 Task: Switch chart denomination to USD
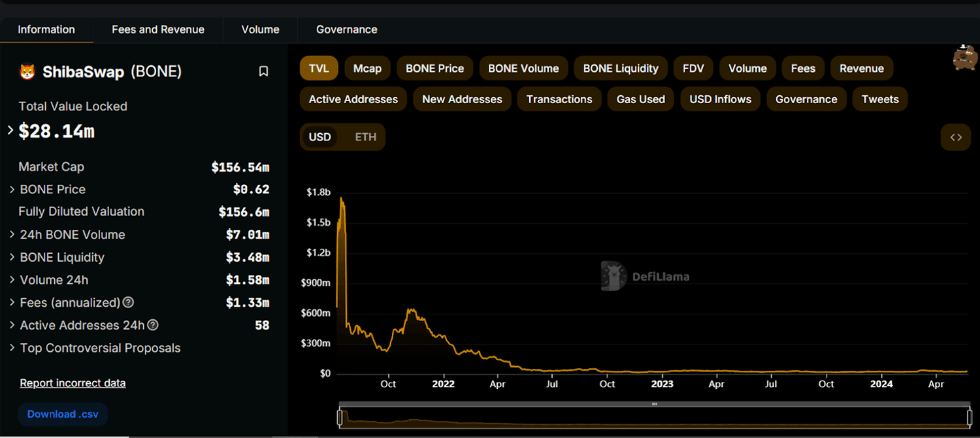click(x=320, y=137)
